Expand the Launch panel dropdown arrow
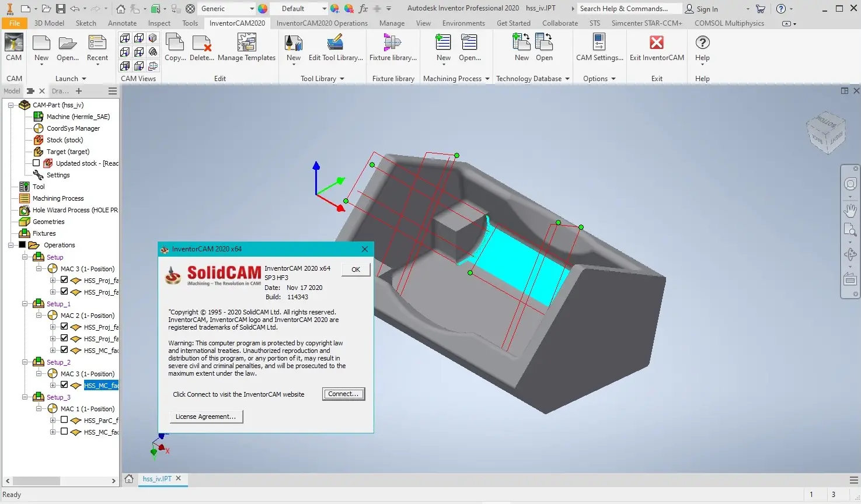Viewport: 861px width, 504px height. click(x=84, y=79)
